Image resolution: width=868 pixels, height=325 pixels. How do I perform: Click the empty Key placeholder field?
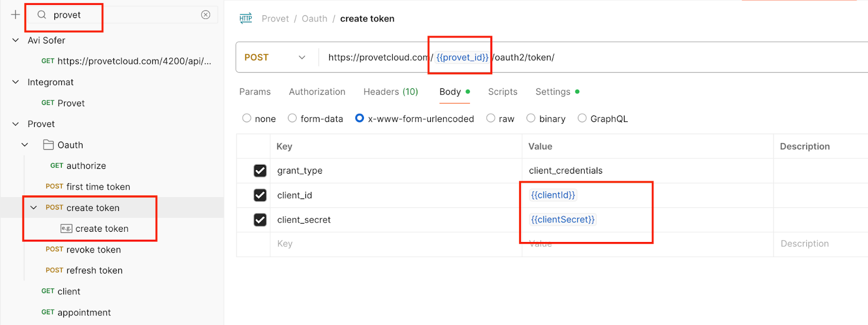point(396,244)
